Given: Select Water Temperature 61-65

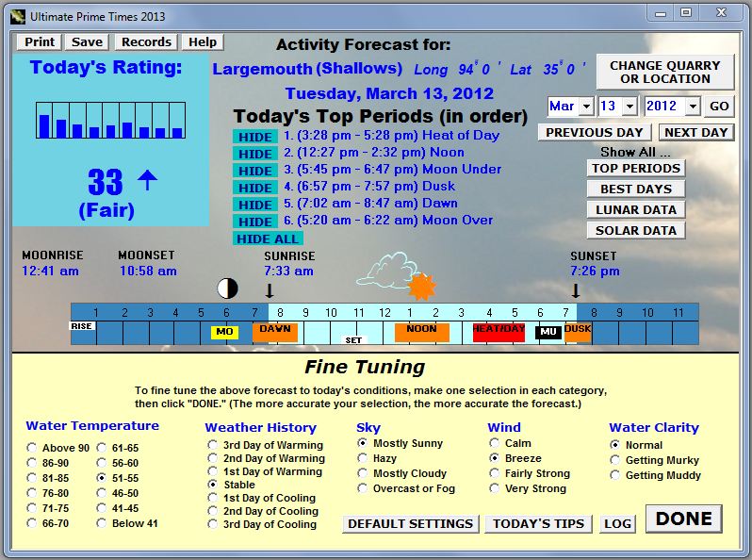Looking at the screenshot, I should pyautogui.click(x=101, y=448).
